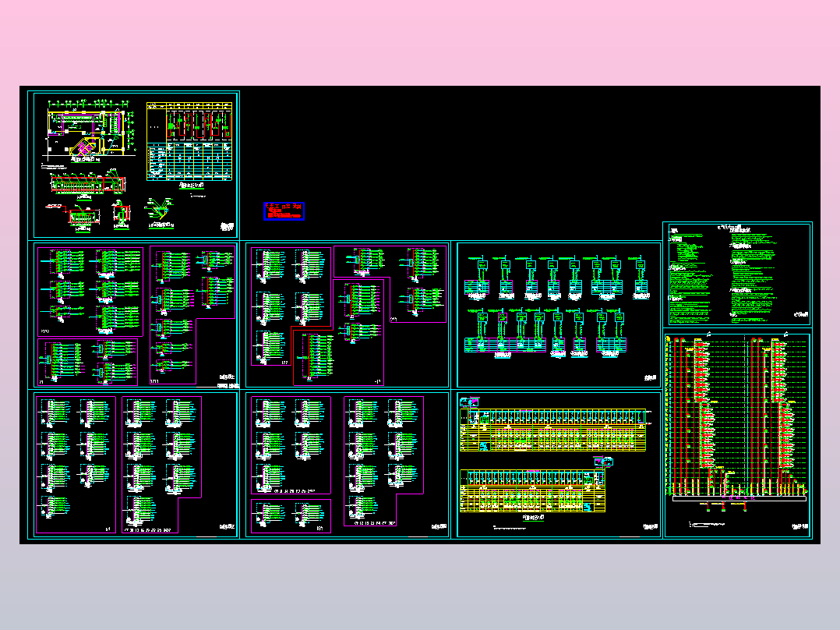
Task: Select the small isometric cable detail drawing
Action: (160, 212)
